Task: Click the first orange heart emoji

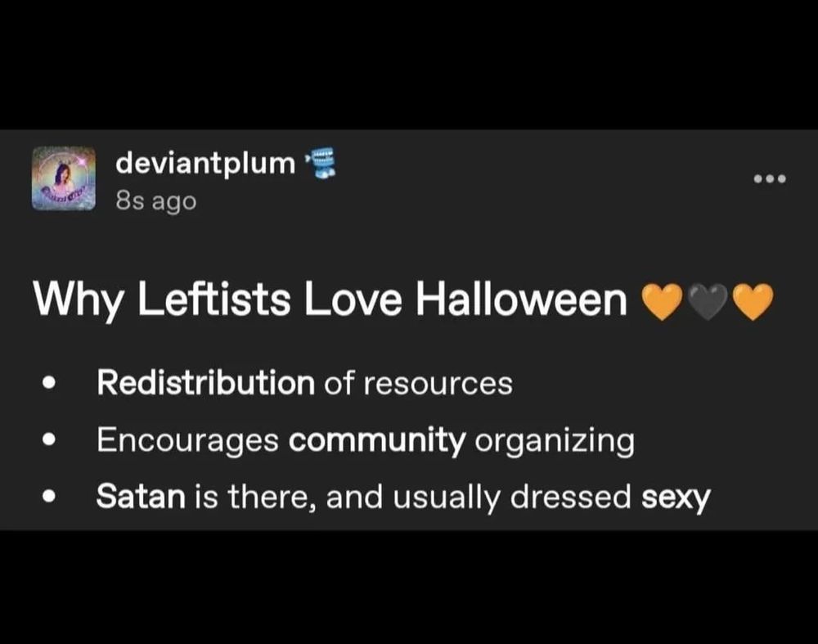Action: pos(662,301)
